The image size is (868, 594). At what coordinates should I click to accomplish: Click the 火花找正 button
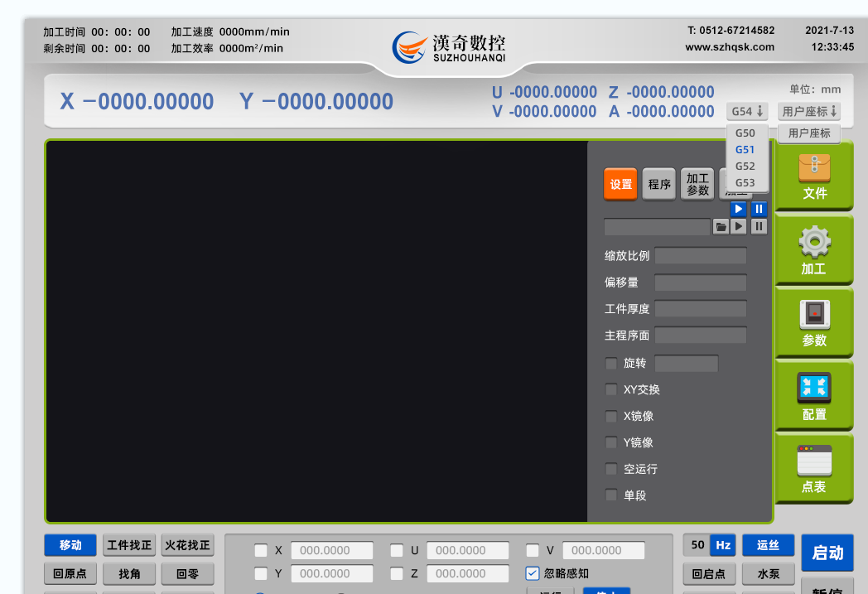[188, 545]
